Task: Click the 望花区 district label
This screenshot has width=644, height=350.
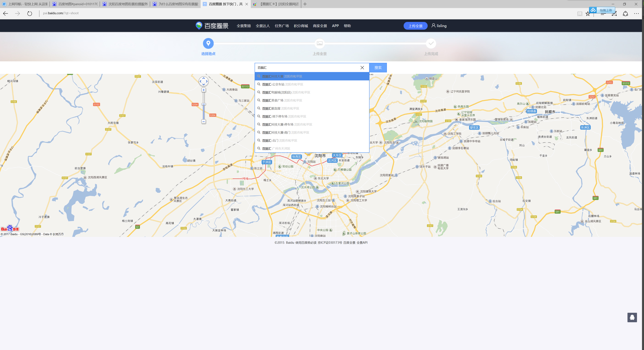Action: 474,128
